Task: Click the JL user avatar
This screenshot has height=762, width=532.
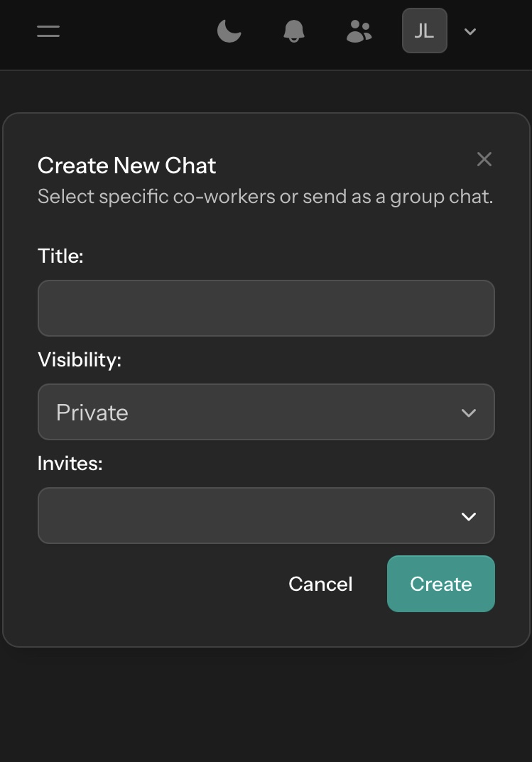Action: pos(425,31)
